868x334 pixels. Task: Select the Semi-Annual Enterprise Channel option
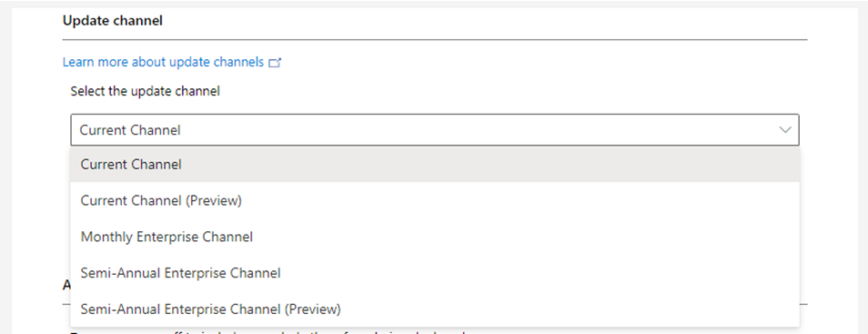tap(435, 272)
